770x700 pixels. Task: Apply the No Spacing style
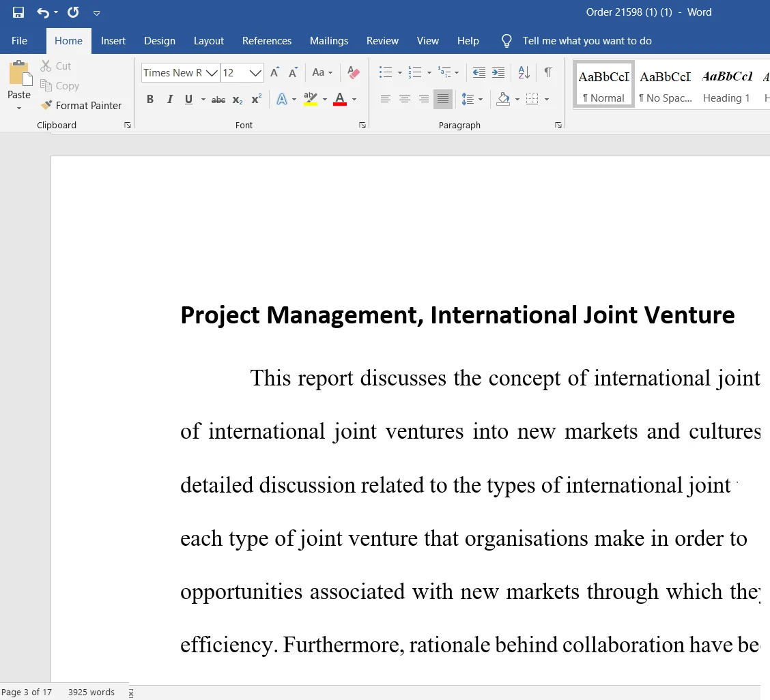[666, 85]
